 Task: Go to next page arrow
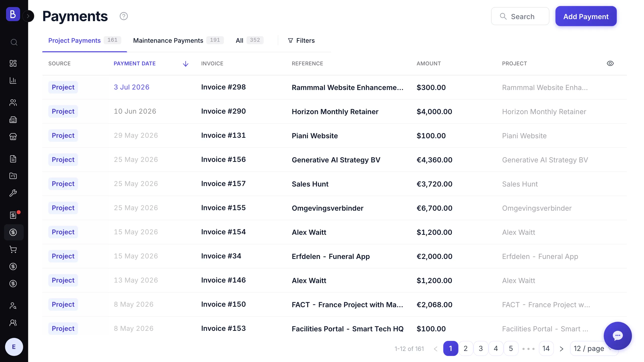pyautogui.click(x=561, y=349)
